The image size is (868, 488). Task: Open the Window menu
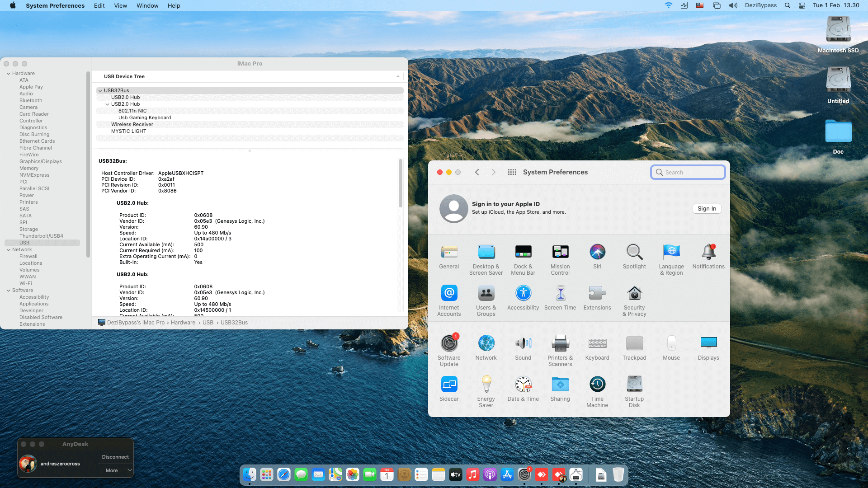coord(147,5)
